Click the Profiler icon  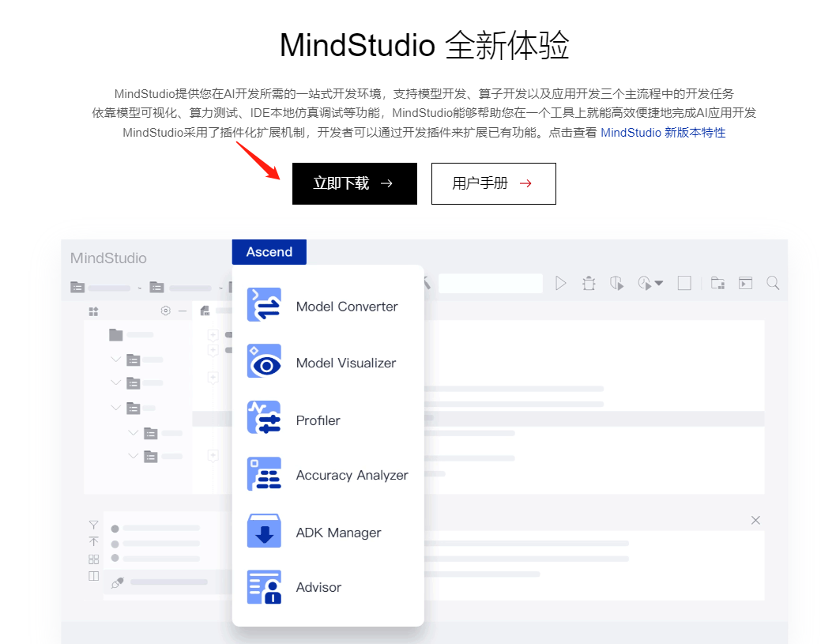pos(264,417)
